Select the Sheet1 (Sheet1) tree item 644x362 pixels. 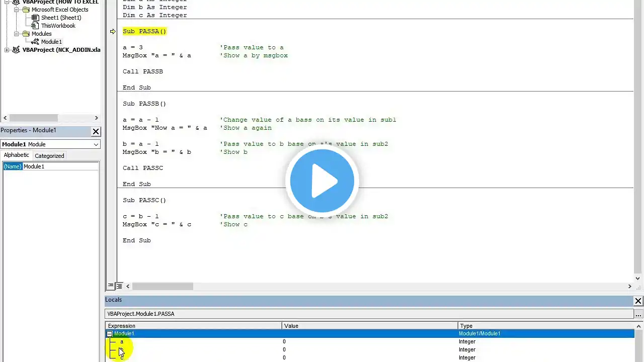(61, 18)
